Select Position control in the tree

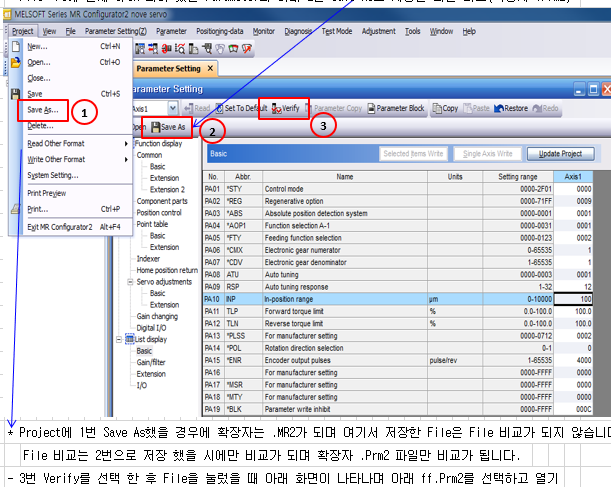click(159, 213)
